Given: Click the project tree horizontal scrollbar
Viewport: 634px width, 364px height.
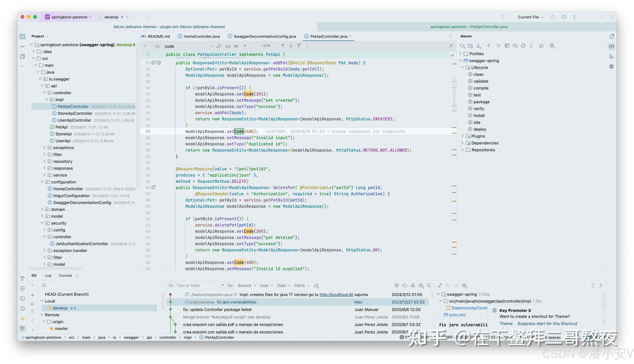Looking at the screenshot, I should pyautogui.click(x=56, y=268).
